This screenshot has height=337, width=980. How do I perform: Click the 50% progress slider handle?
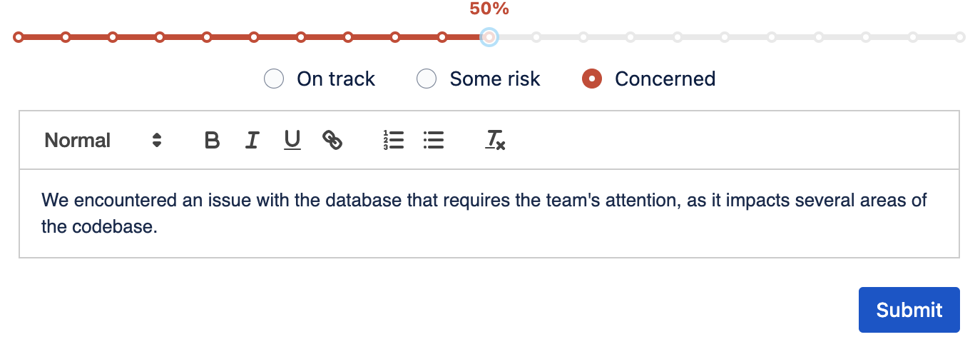tap(489, 37)
